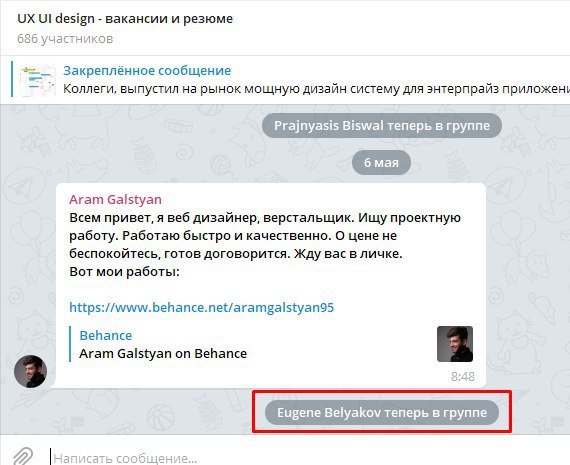This screenshot has width=570, height=465.
Task: Click the message timestamp 8:48
Action: tap(463, 376)
